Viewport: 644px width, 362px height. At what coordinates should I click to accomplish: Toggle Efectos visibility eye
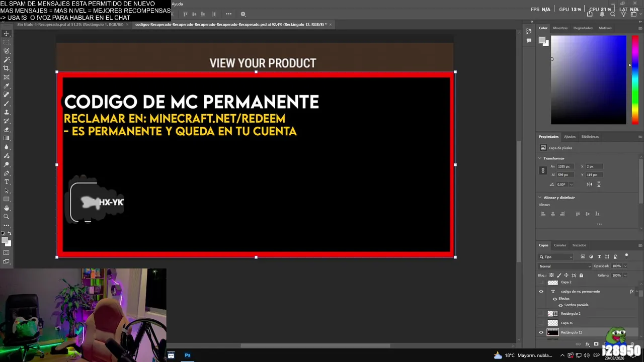point(555,299)
